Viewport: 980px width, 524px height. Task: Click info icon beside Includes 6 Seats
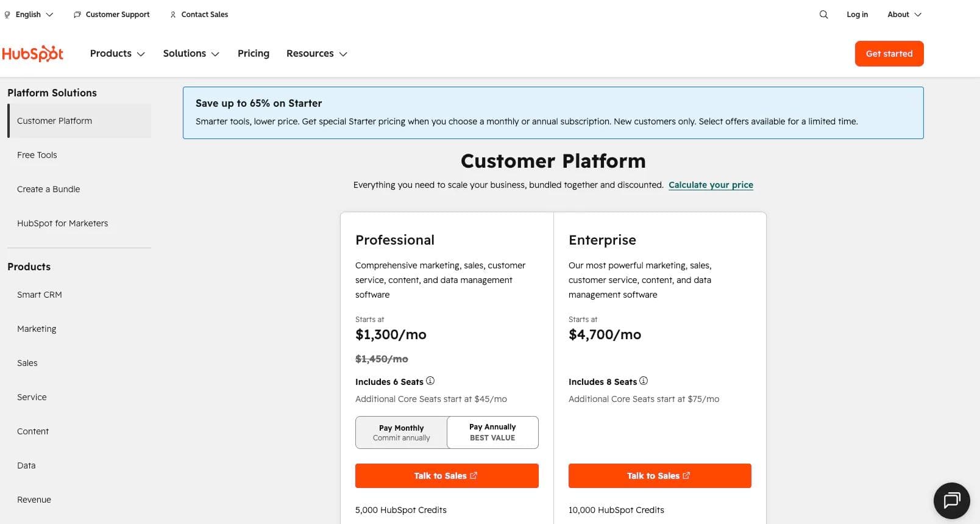pos(430,381)
